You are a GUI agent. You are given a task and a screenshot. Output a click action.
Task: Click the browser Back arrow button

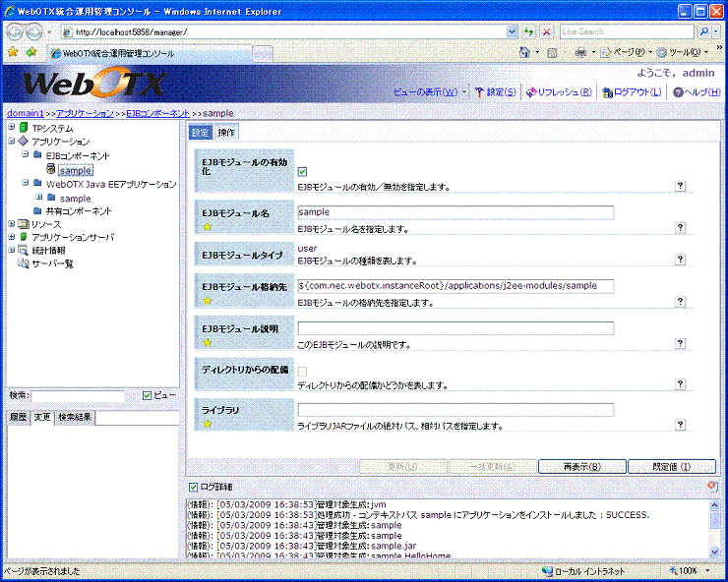point(16,31)
